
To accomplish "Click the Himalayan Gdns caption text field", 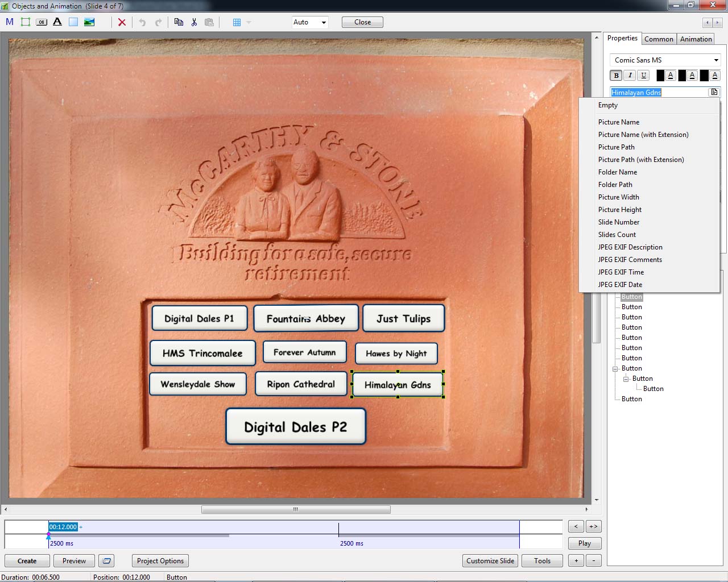I will 659,92.
